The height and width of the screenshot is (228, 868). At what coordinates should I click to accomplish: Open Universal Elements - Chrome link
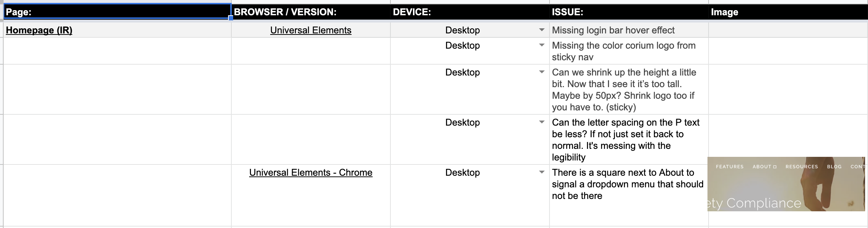click(x=311, y=172)
